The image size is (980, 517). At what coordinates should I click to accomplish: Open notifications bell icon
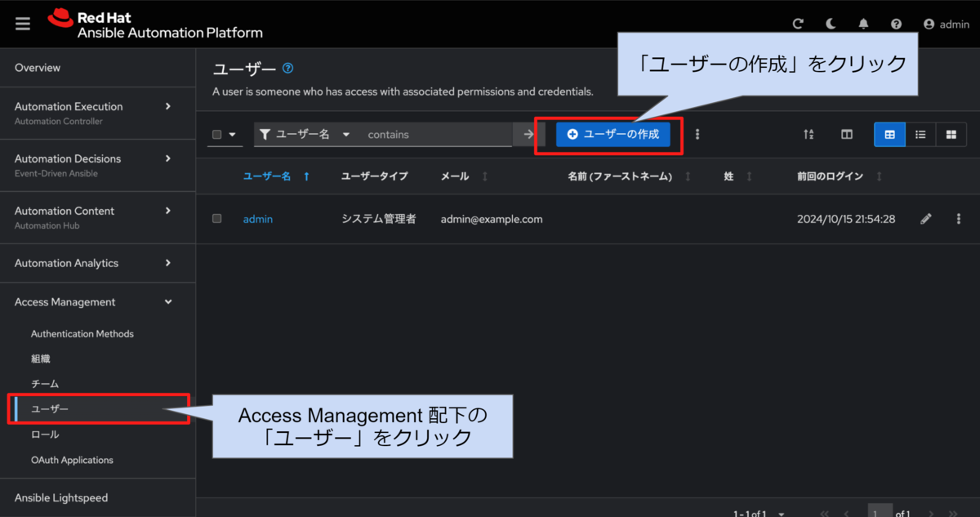click(863, 25)
